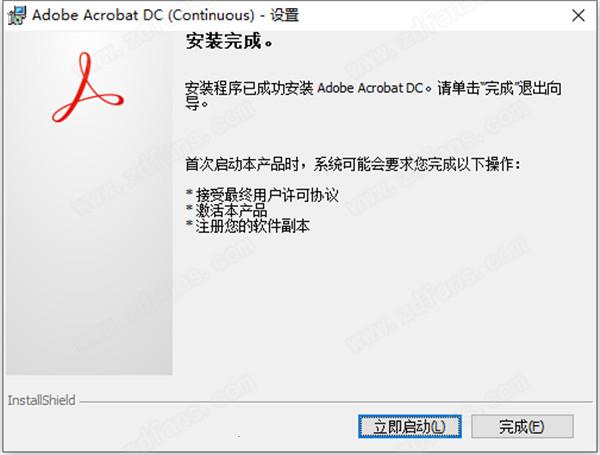600x455 pixels.
Task: Click the InstallShield label
Action: 41,400
